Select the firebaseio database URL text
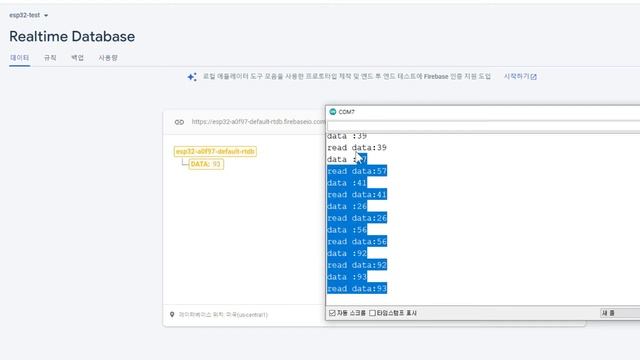This screenshot has width=640, height=360. 258,122
